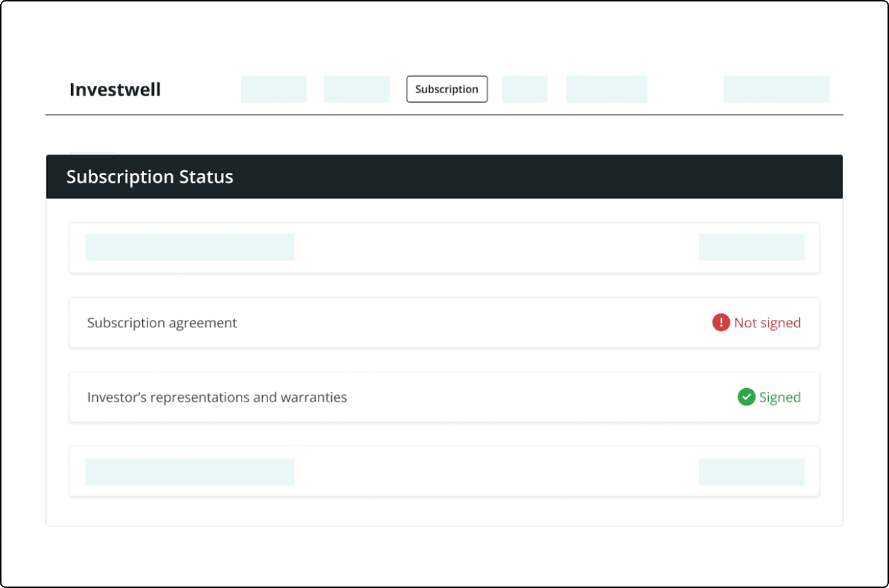This screenshot has height=588, width=889.
Task: Click the far-right placeholder block in top navigation
Action: (x=776, y=89)
